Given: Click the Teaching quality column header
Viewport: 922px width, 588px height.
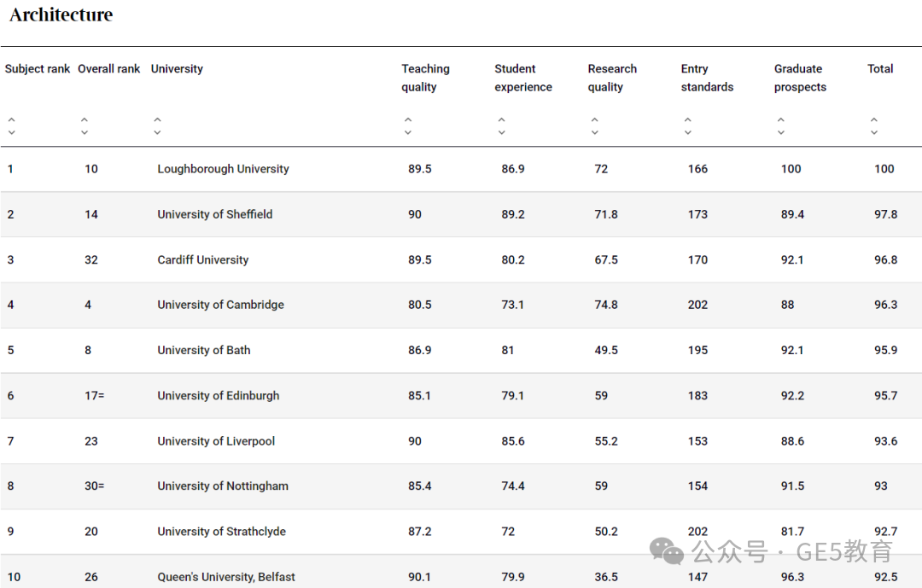Looking at the screenshot, I should tap(425, 78).
